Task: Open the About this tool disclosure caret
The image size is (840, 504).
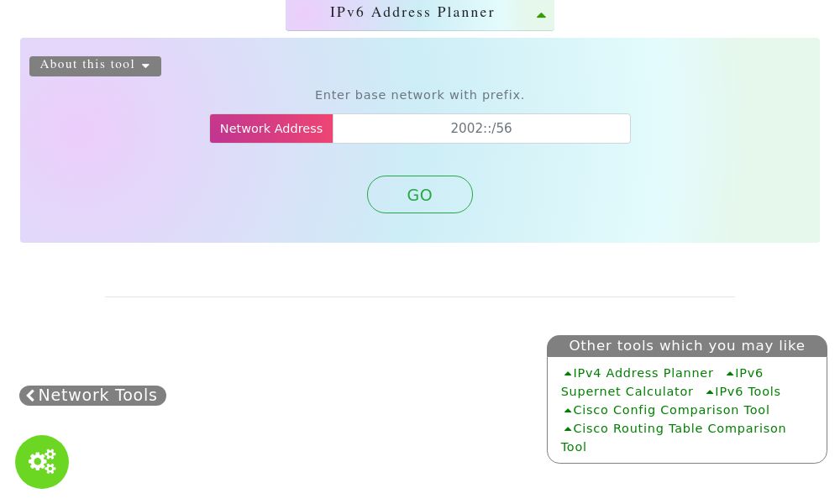Action: [x=145, y=66]
